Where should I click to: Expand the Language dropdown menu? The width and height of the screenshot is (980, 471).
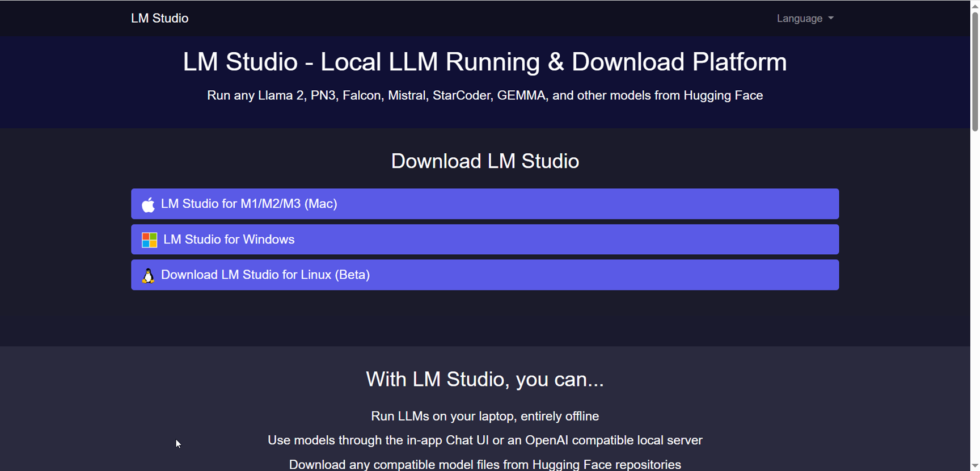(805, 18)
